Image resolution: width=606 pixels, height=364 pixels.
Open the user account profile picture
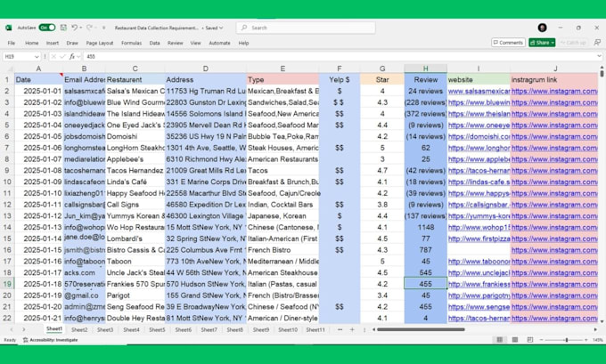(x=542, y=28)
